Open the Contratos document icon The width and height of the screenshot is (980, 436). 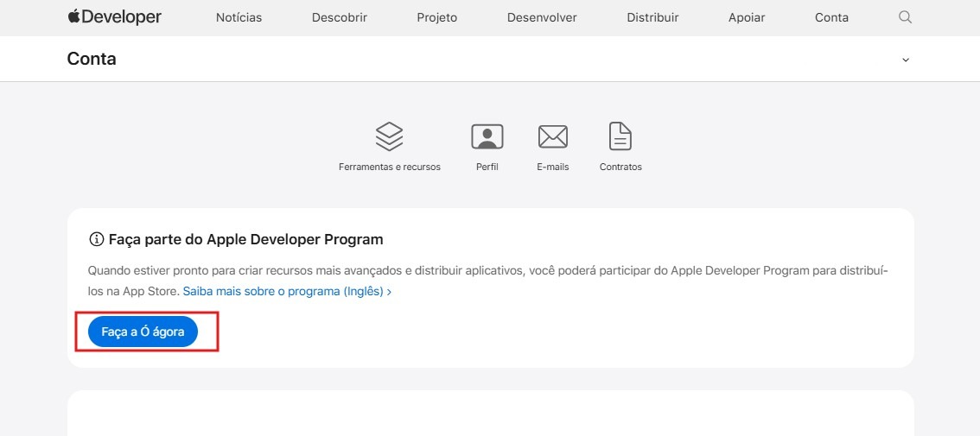pos(620,136)
